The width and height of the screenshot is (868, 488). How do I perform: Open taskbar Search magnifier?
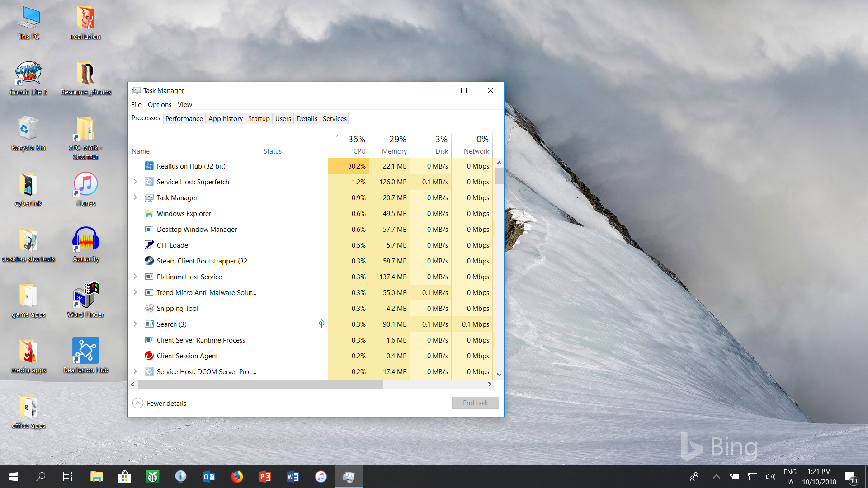click(41, 477)
